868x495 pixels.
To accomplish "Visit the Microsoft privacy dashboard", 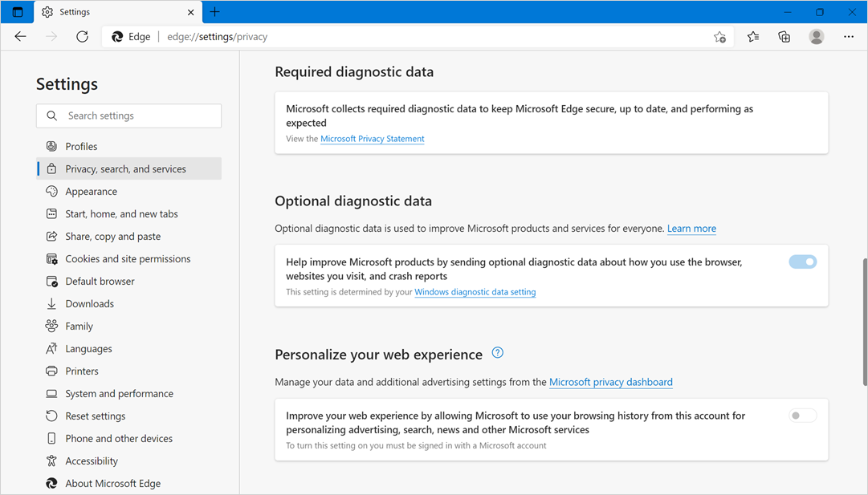I will click(x=610, y=382).
